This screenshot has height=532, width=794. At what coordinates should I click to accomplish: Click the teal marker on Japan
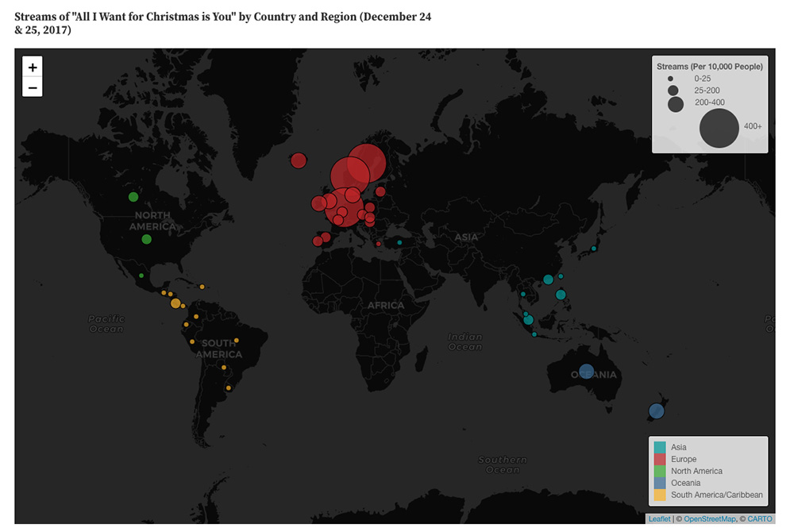[x=593, y=249]
